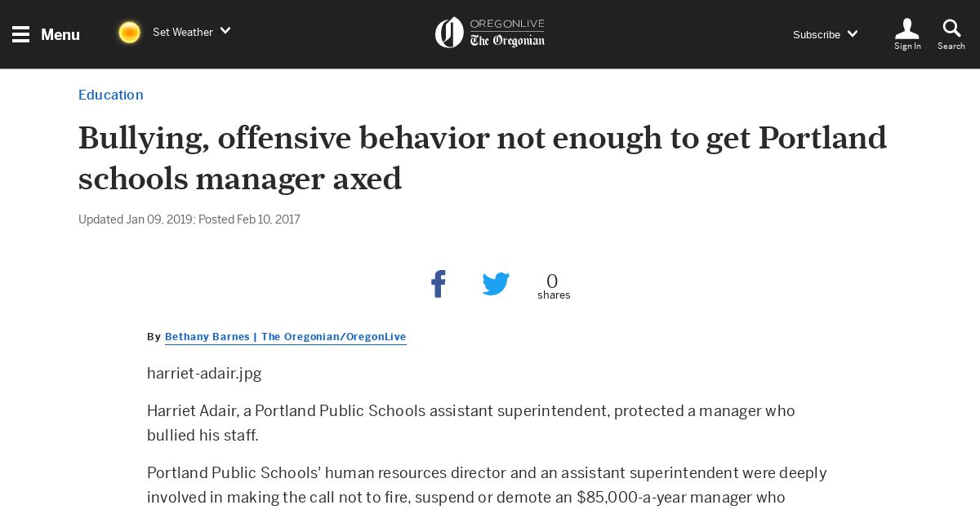The image size is (980, 514).
Task: Click the OregonLive Oregonian logo
Action: coord(490,33)
